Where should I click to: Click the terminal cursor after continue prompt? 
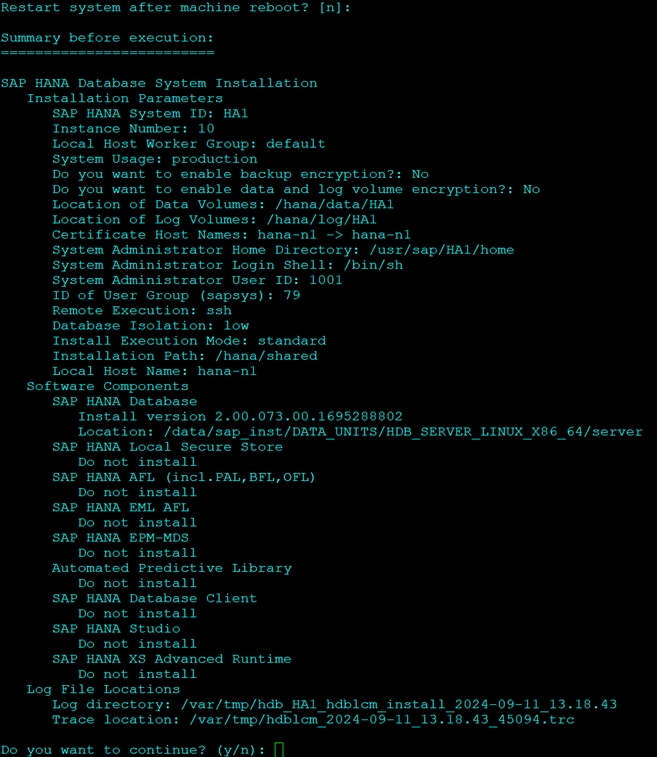point(279,749)
